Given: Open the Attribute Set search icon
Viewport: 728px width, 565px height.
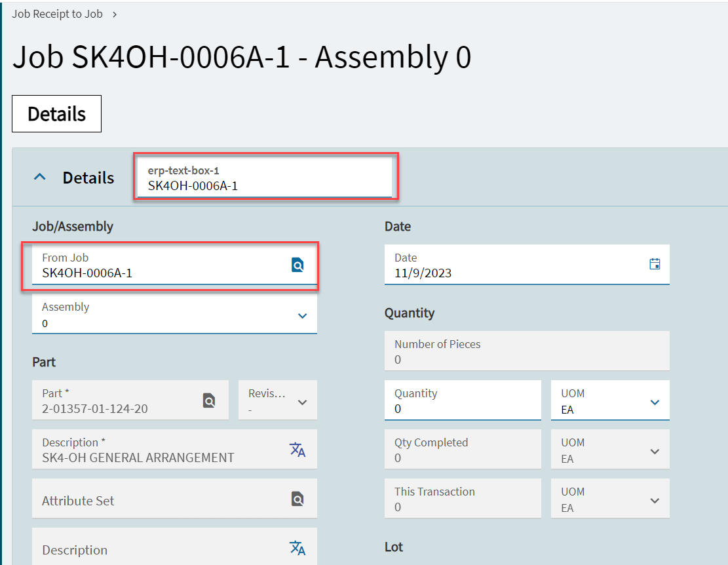Looking at the screenshot, I should pyautogui.click(x=297, y=499).
